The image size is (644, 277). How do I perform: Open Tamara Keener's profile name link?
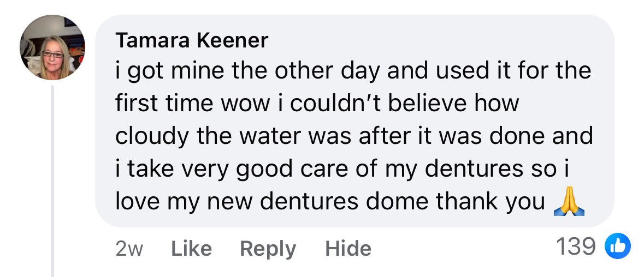[192, 40]
